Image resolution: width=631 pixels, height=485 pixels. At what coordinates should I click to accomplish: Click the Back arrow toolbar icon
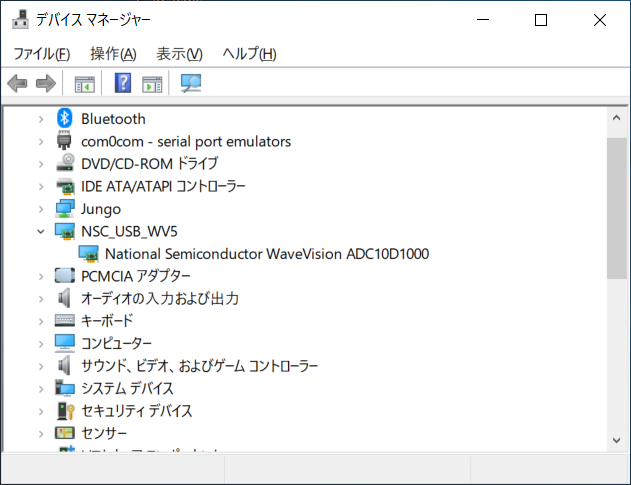[x=17, y=83]
